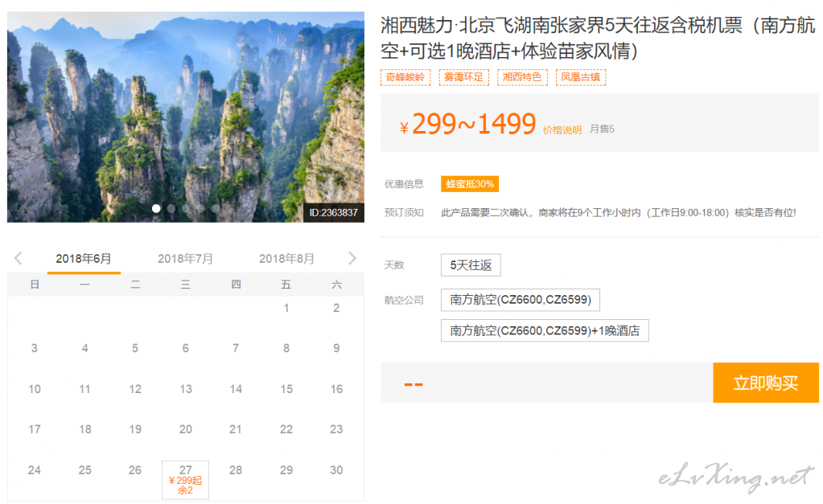Switch to 2018年7月 calendar tab
Screen dimensions: 823x504
185,259
